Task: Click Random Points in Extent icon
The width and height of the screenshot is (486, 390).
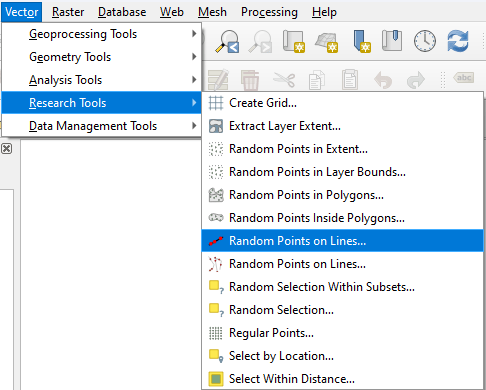Action: click(216, 149)
